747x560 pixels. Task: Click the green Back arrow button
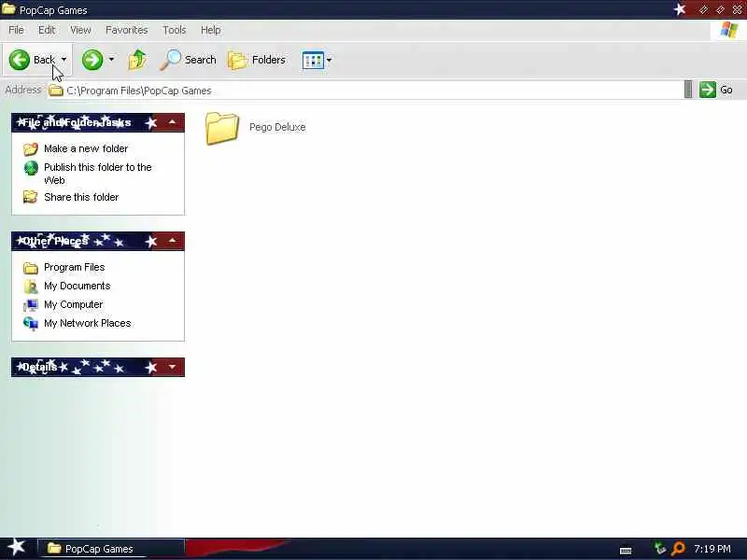pyautogui.click(x=20, y=60)
